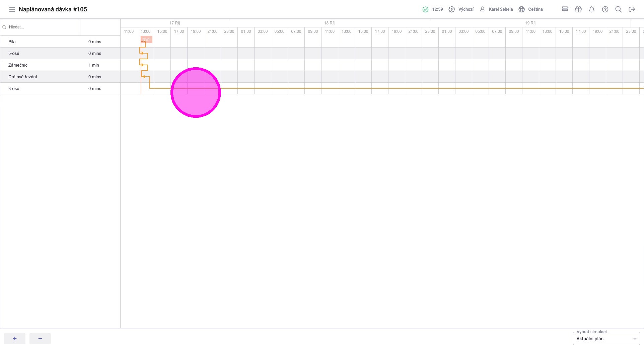This screenshot has height=348, width=644.
Task: Select the Pila row
Action: pos(60,41)
